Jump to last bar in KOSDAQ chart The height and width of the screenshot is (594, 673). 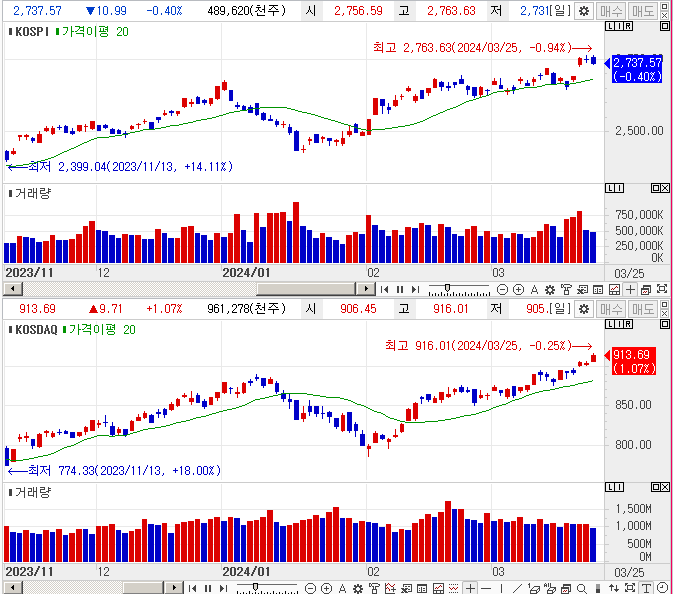click(x=223, y=588)
